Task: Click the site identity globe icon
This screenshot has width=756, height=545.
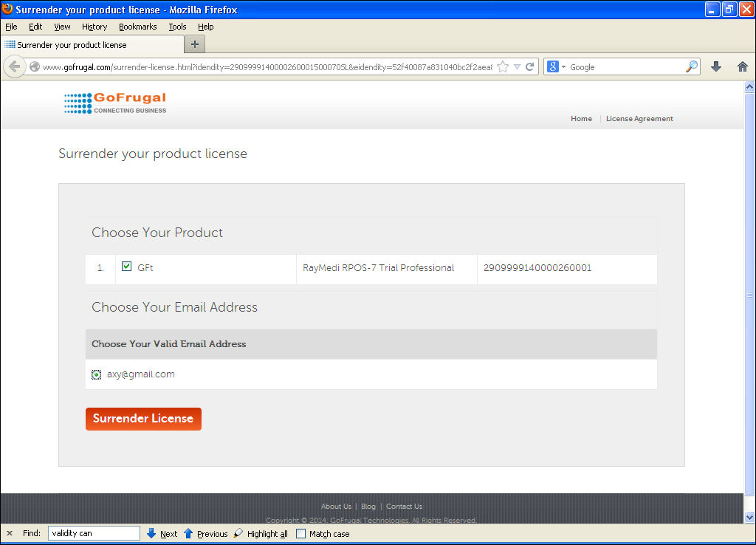Action: pos(35,66)
